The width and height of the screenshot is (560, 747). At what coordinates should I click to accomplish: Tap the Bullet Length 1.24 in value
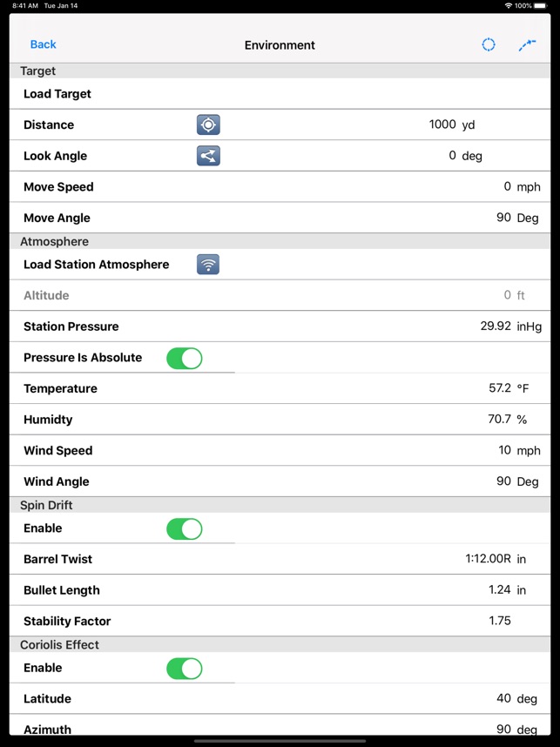pos(500,590)
